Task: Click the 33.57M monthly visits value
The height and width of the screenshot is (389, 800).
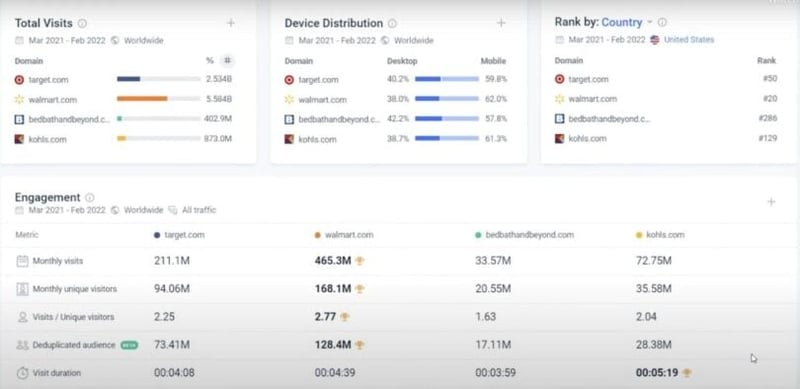Action: 493,261
